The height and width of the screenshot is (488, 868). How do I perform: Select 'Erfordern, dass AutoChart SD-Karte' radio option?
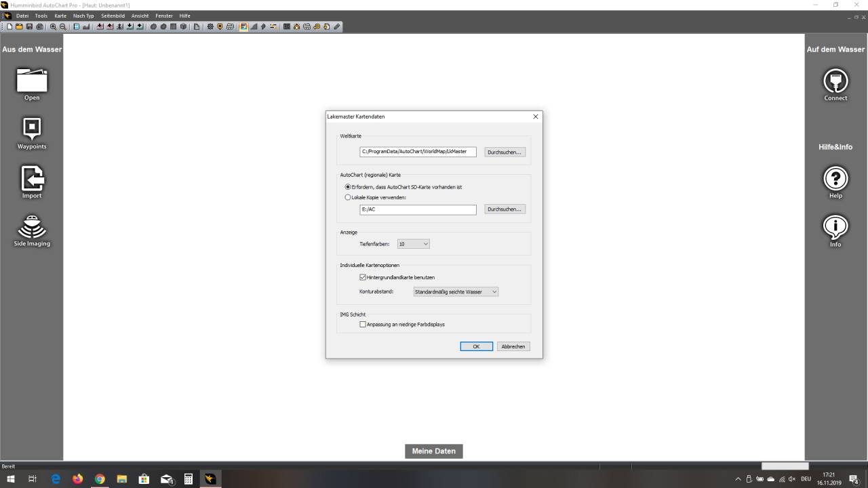pyautogui.click(x=348, y=187)
